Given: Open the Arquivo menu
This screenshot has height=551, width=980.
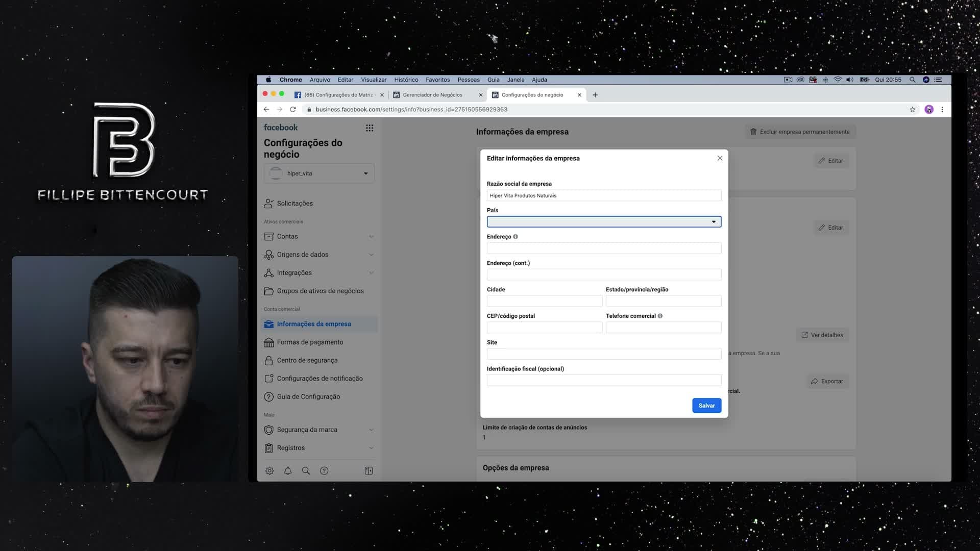Looking at the screenshot, I should coord(320,80).
